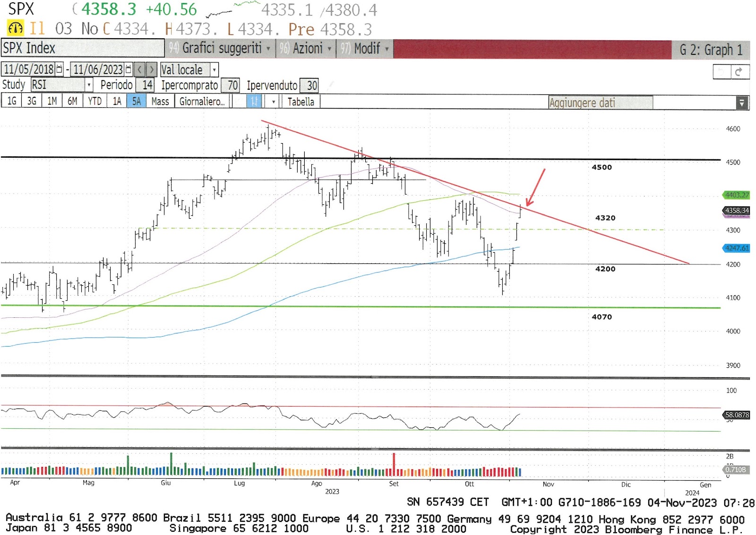This screenshot has height=535, width=756.
Task: Open the Azioni dropdown menu
Action: (x=306, y=48)
